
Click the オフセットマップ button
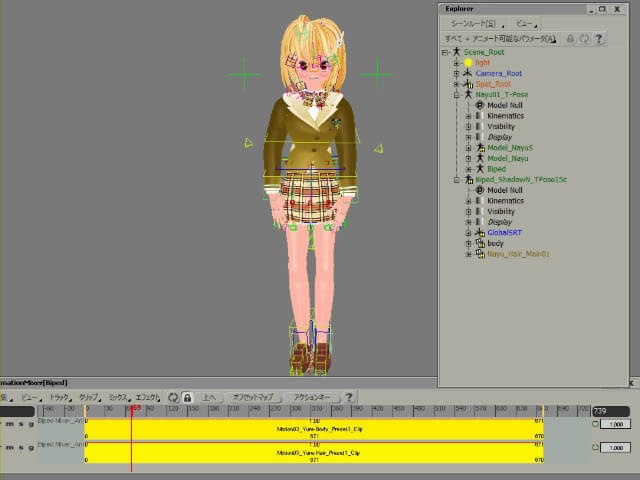(x=252, y=397)
